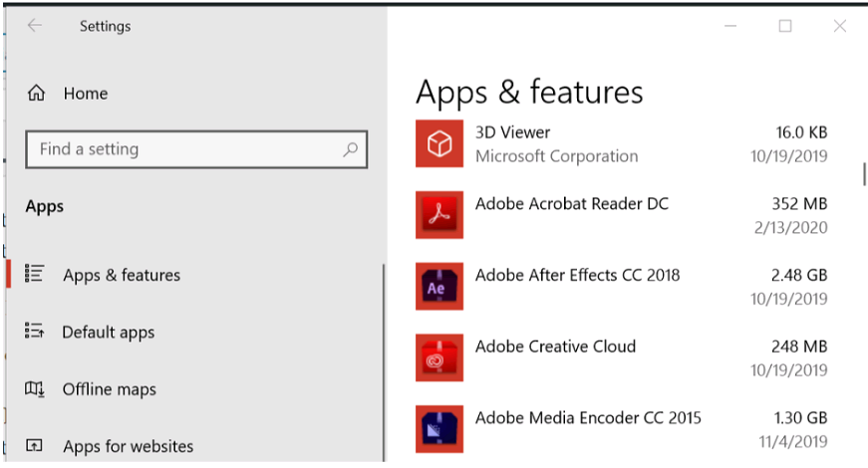868x468 pixels.
Task: Maximize the Settings window
Action: (785, 26)
